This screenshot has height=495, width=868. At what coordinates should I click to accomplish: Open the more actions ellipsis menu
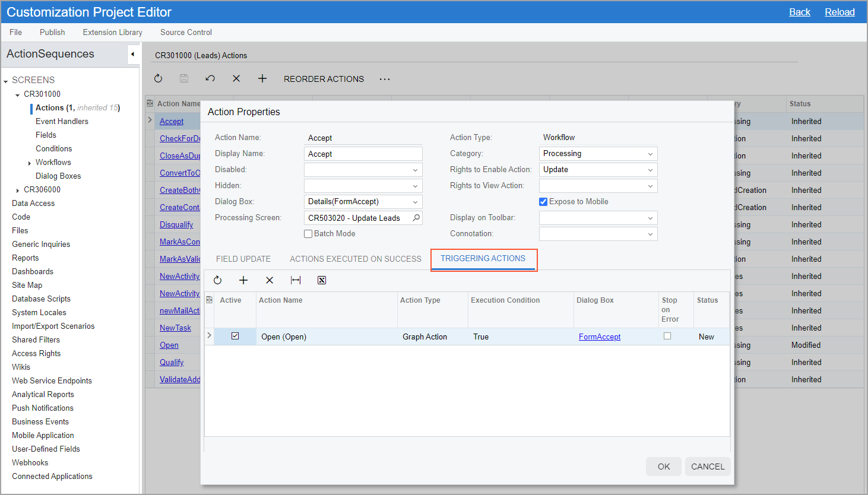(385, 79)
